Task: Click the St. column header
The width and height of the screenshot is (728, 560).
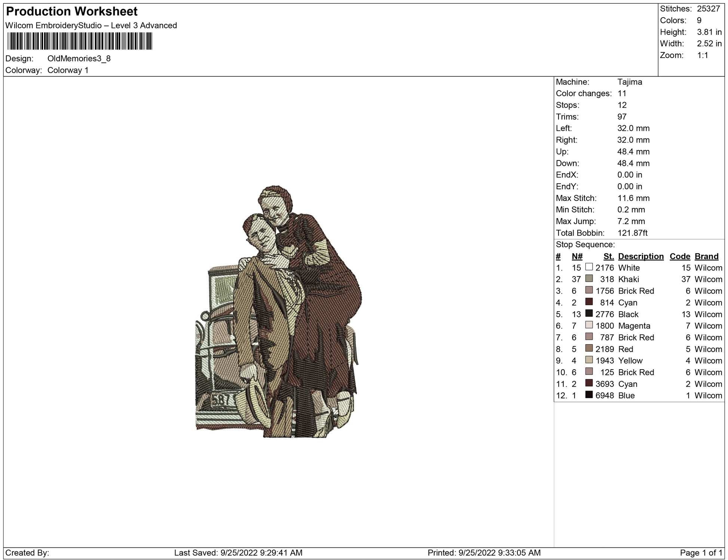Action: [609, 257]
